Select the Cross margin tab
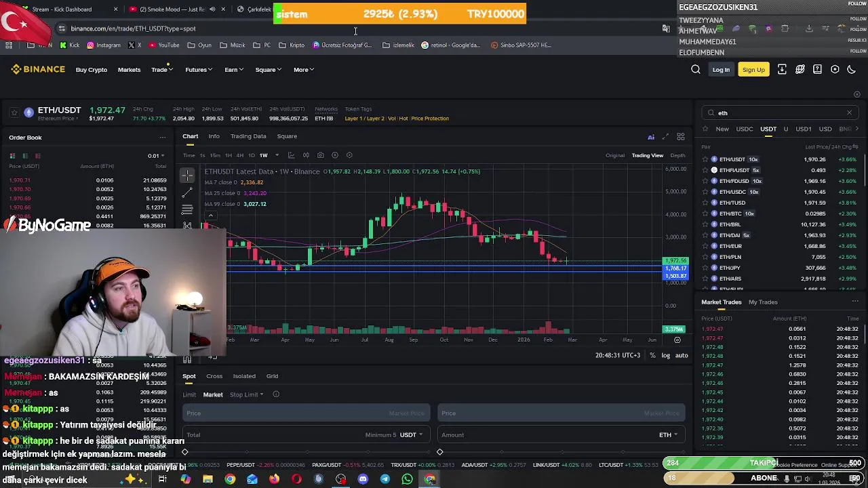 pyautogui.click(x=214, y=376)
